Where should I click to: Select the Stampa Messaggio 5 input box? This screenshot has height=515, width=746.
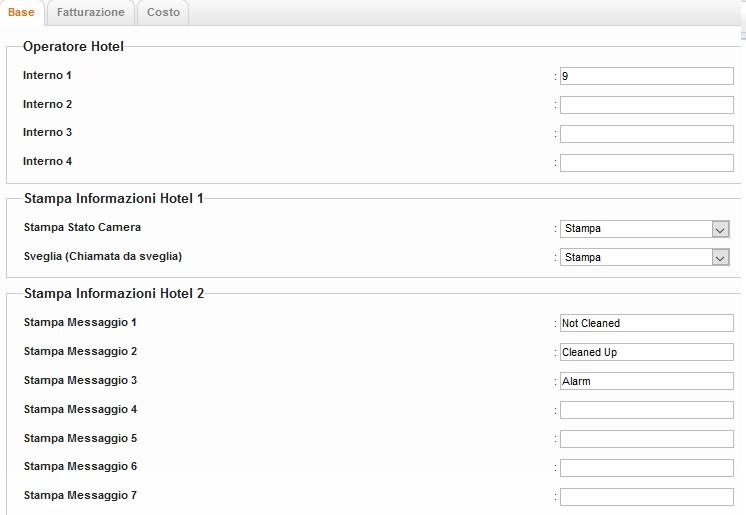646,439
